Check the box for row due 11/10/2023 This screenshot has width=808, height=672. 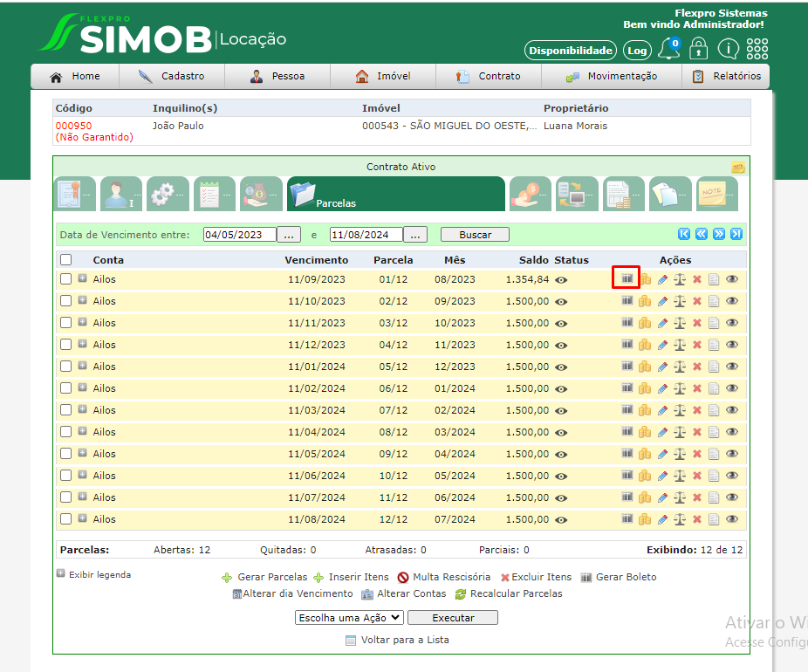coord(66,300)
